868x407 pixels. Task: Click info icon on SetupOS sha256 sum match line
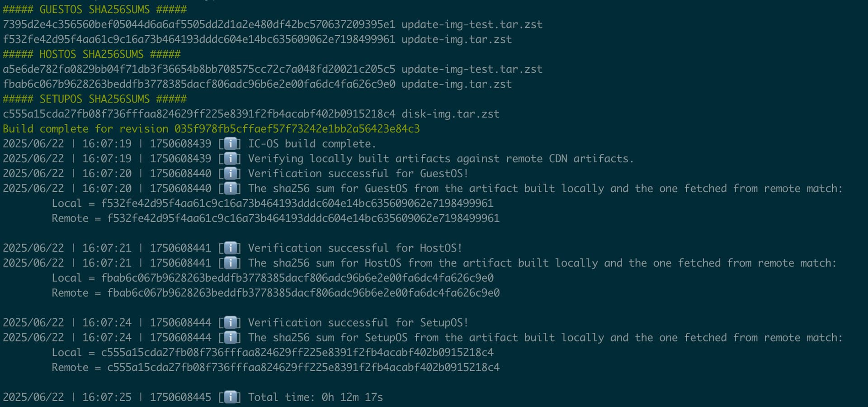coord(232,338)
